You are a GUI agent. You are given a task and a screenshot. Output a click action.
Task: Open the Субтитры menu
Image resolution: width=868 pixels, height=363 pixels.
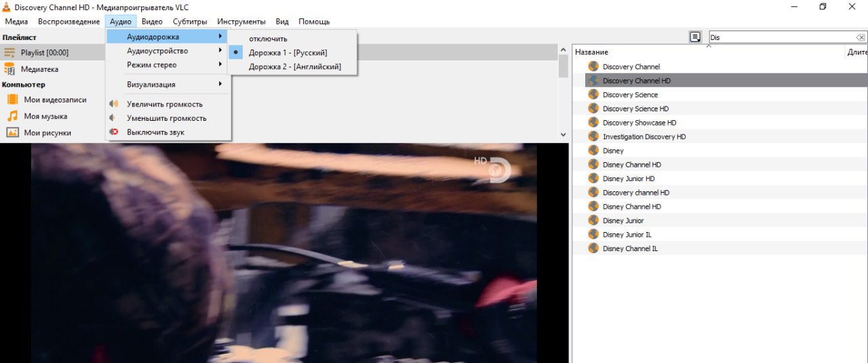tap(190, 22)
